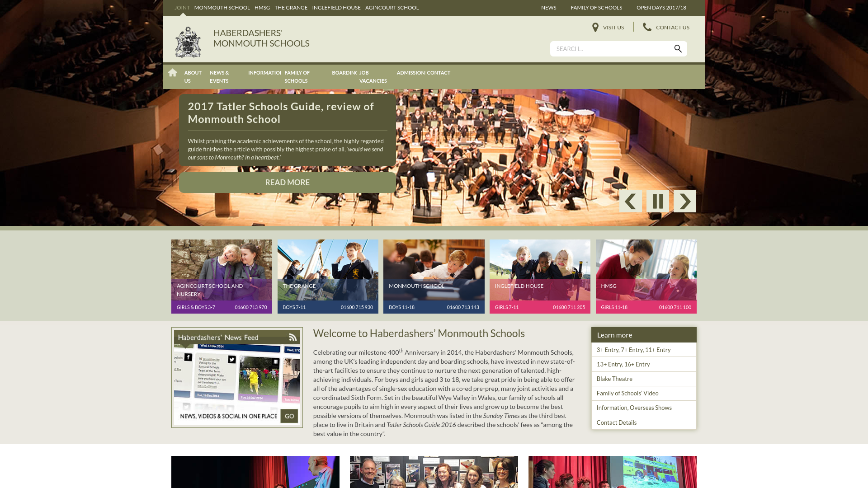This screenshot has width=868, height=488.
Task: Open Haberdashers' News Feed banner
Action: click(237, 378)
